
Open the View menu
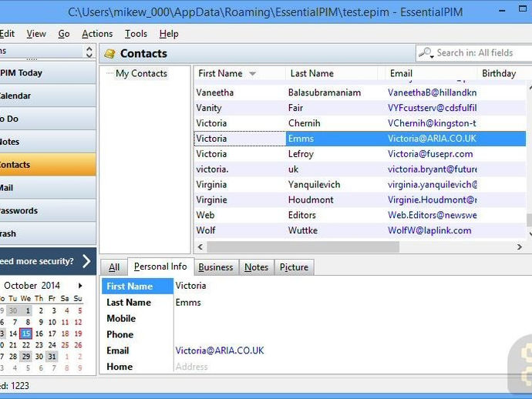pyautogui.click(x=36, y=34)
